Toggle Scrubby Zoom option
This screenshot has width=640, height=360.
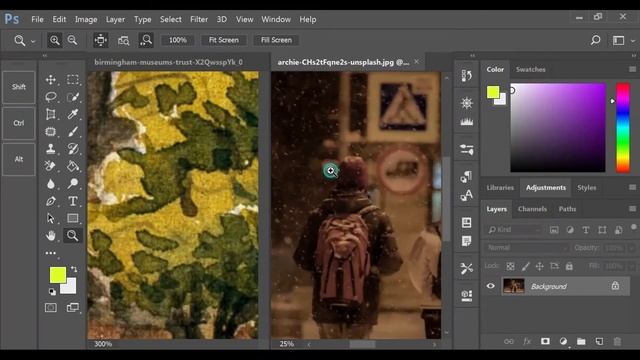click(146, 40)
